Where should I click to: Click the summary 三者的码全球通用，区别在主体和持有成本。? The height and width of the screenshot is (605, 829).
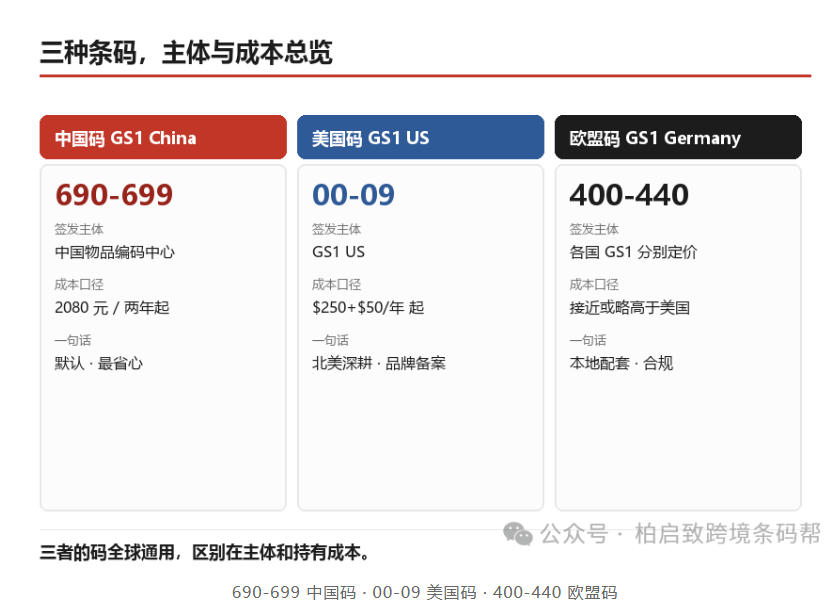[x=205, y=553]
